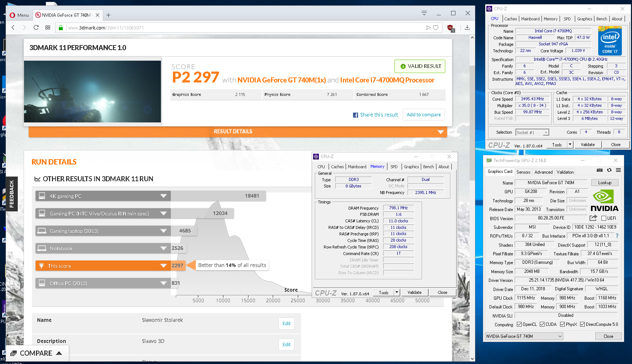Refresh GPU-Z readings

point(609,170)
